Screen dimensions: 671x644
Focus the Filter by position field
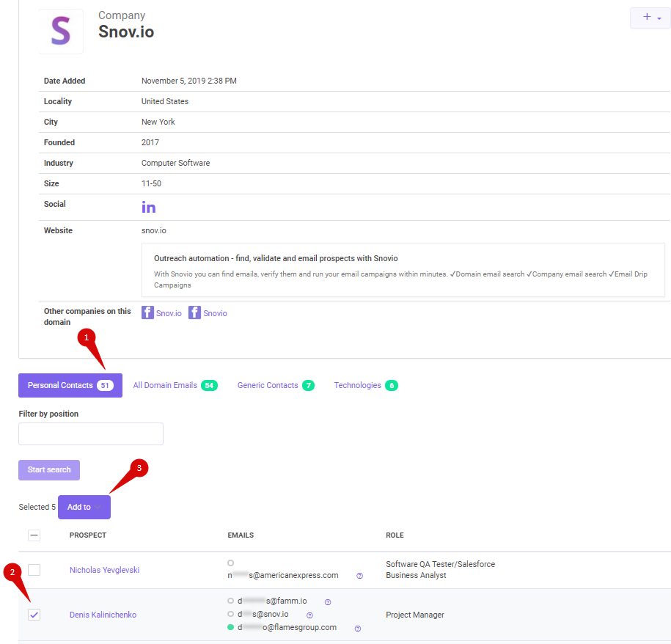pos(91,434)
